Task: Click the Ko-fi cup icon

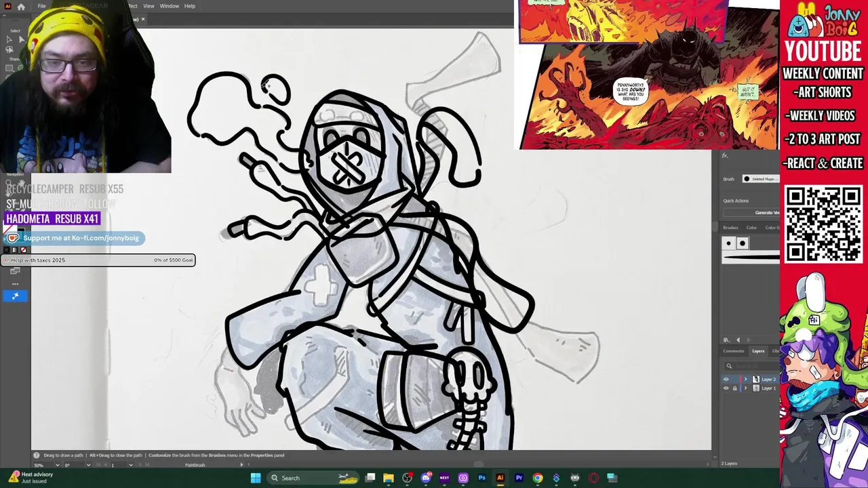Action: [12, 238]
